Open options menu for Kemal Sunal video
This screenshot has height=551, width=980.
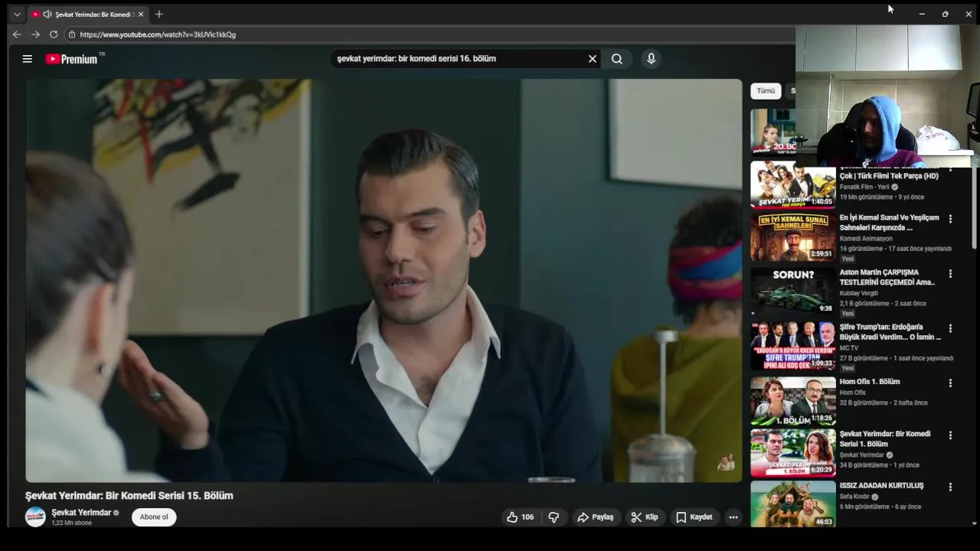tap(950, 219)
